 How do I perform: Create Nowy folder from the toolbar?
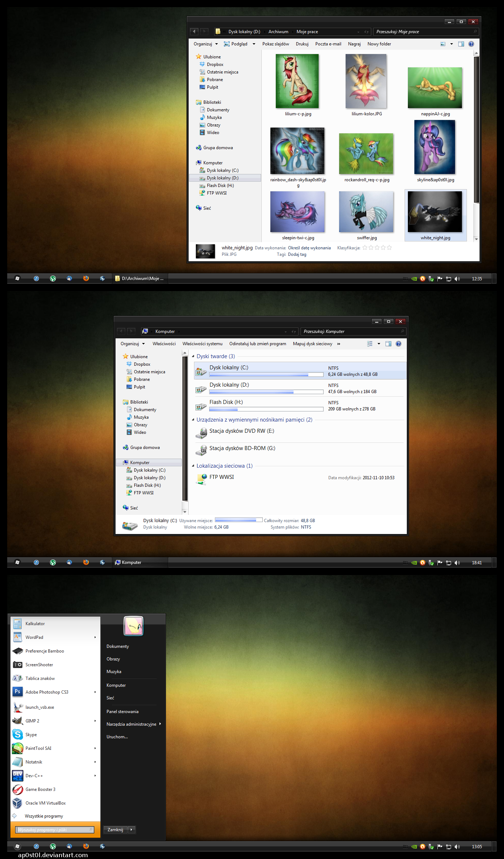[379, 44]
